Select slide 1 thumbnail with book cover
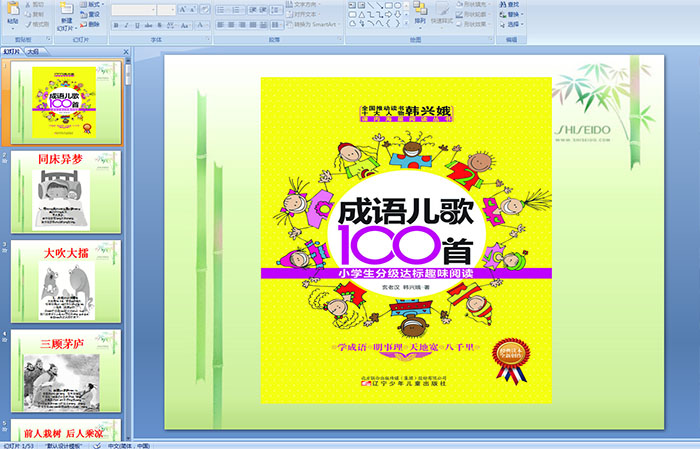The height and width of the screenshot is (449, 700). (66, 103)
